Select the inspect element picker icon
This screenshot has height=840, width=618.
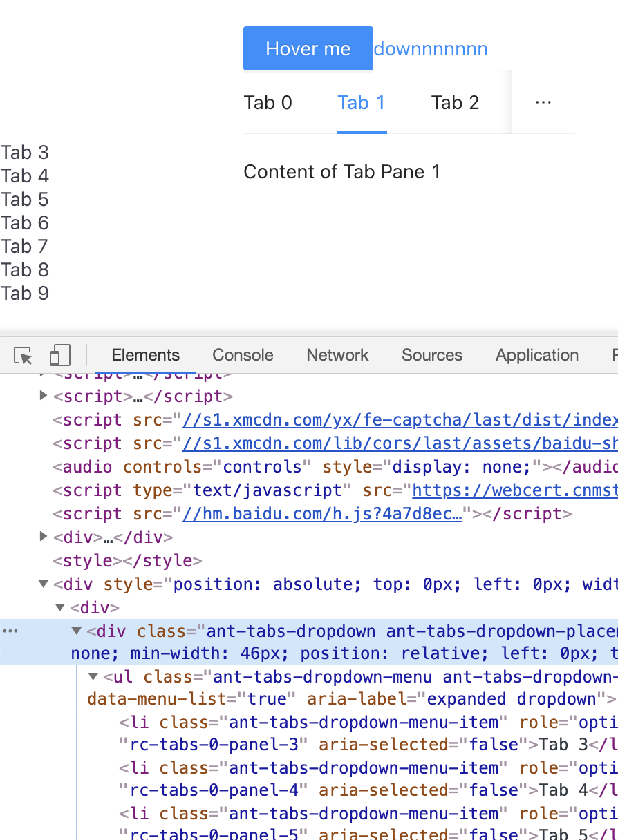[23, 356]
